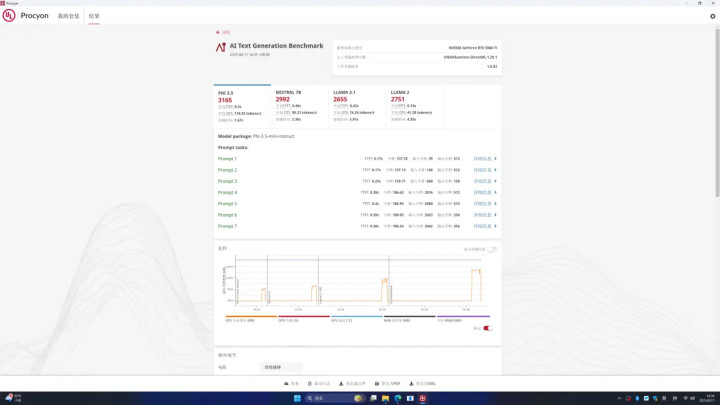Image resolution: width=720 pixels, height=405 pixels.
Task: Open the Prompt 7 details link
Action: click(482, 226)
